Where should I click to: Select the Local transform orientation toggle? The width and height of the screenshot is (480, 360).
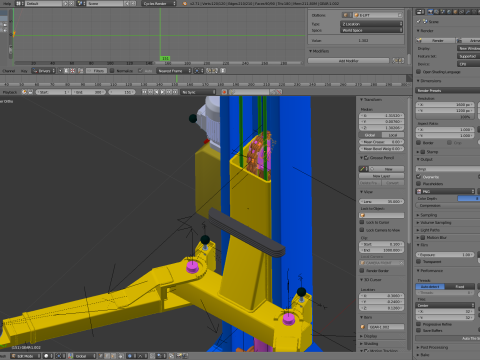[x=393, y=135]
